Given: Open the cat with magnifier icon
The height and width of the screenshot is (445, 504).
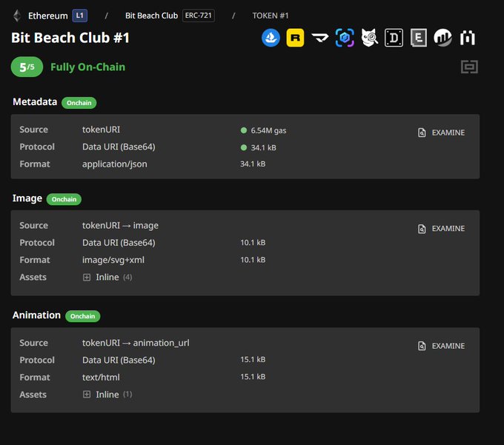Looking at the screenshot, I should [369, 38].
